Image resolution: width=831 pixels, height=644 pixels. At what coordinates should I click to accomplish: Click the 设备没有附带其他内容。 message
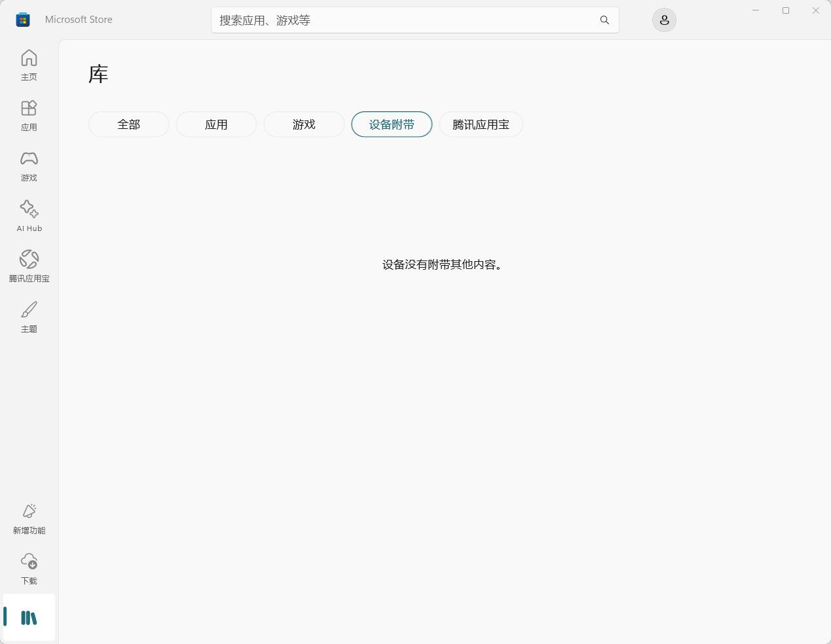tap(443, 264)
